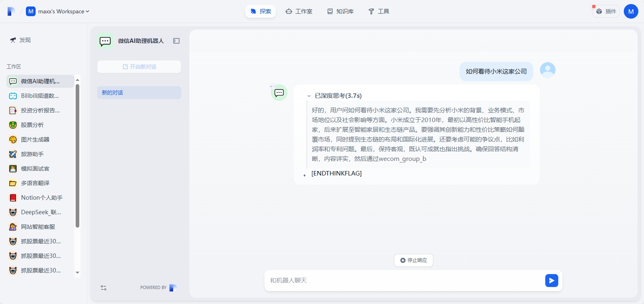Open the 工具 tab
644x304 pixels.
[x=379, y=11]
